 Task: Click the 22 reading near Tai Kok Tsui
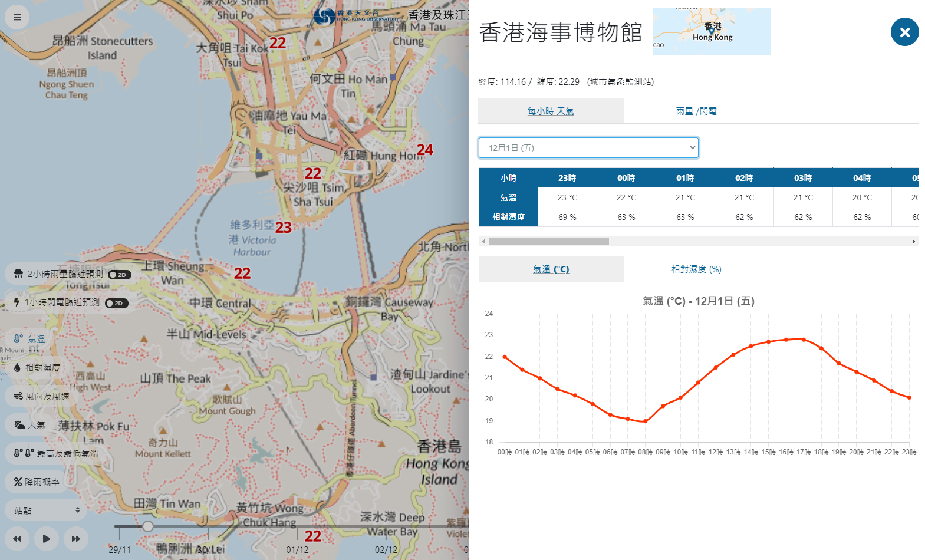278,43
